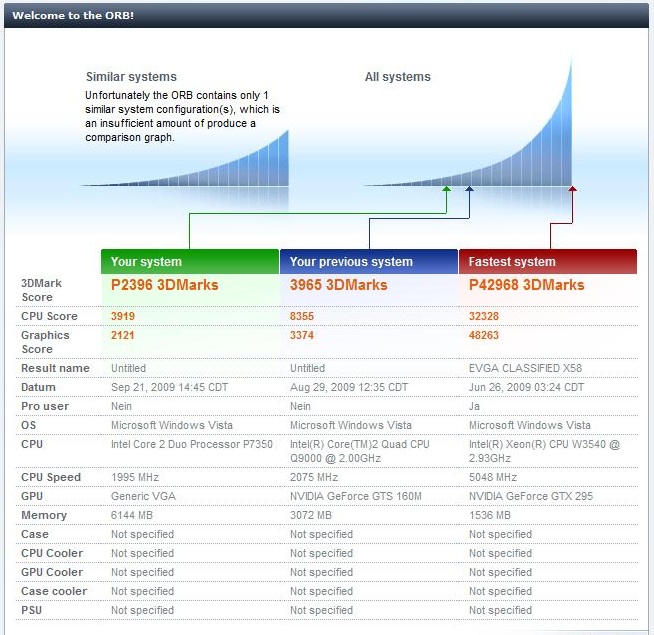Viewport: 654px width, 635px height.
Task: Click the '3DMark Score' row label
Action: (x=41, y=290)
